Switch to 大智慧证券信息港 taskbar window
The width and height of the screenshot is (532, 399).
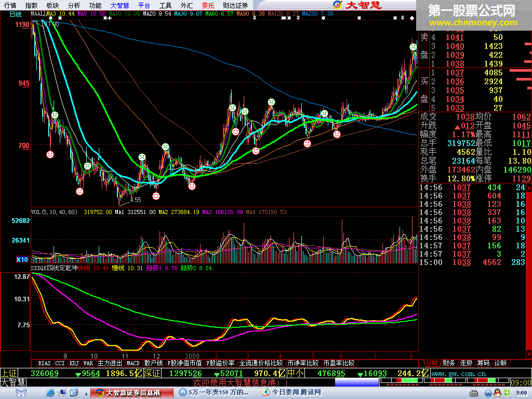[132, 393]
